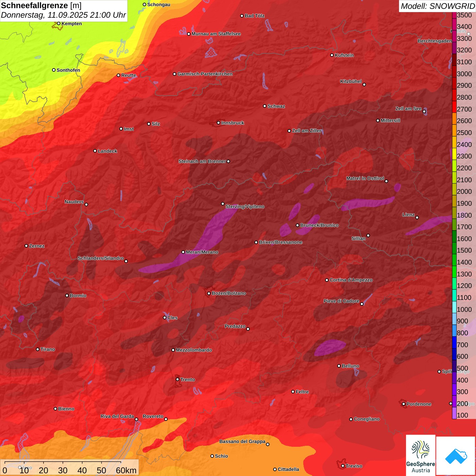The height and width of the screenshot is (476, 476).
Task: Click the orange 2600 legend swatch
Action: (x=454, y=118)
